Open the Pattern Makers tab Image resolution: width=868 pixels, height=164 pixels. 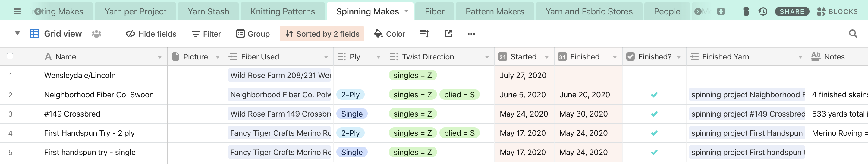(495, 12)
